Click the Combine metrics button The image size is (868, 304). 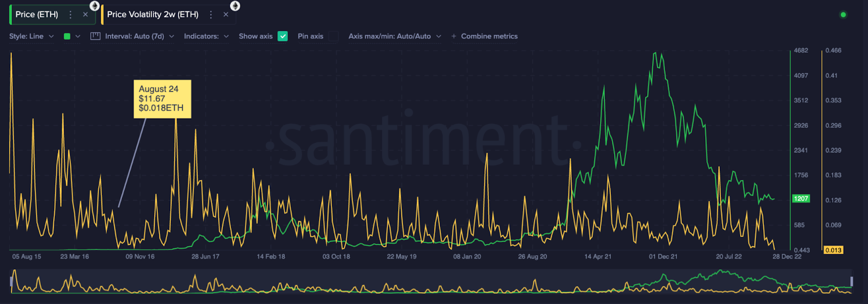tap(489, 36)
